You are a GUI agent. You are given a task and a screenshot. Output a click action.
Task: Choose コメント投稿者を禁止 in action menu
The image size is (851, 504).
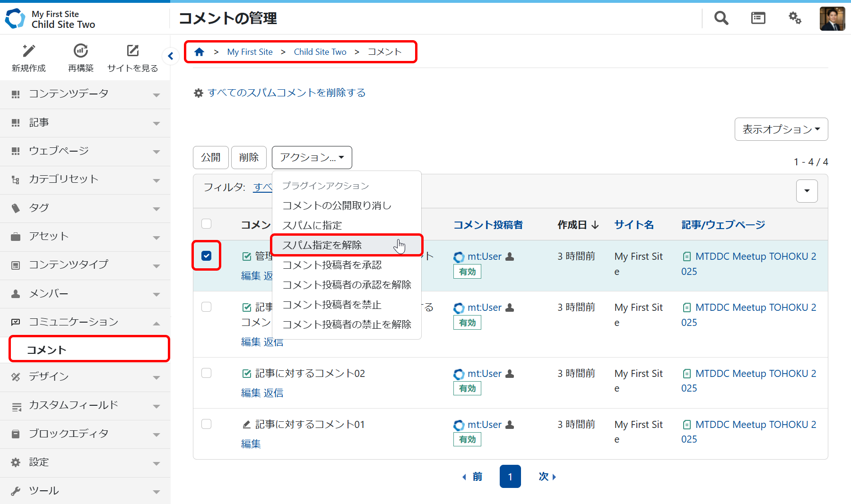point(332,305)
